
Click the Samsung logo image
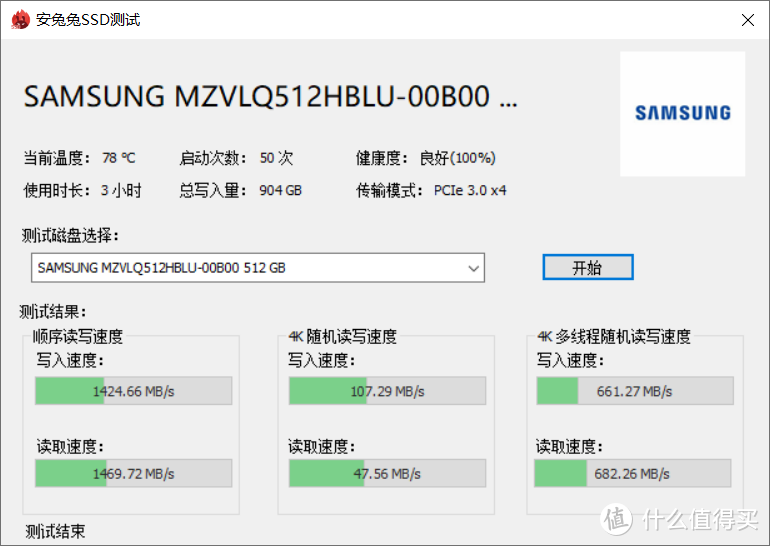683,114
